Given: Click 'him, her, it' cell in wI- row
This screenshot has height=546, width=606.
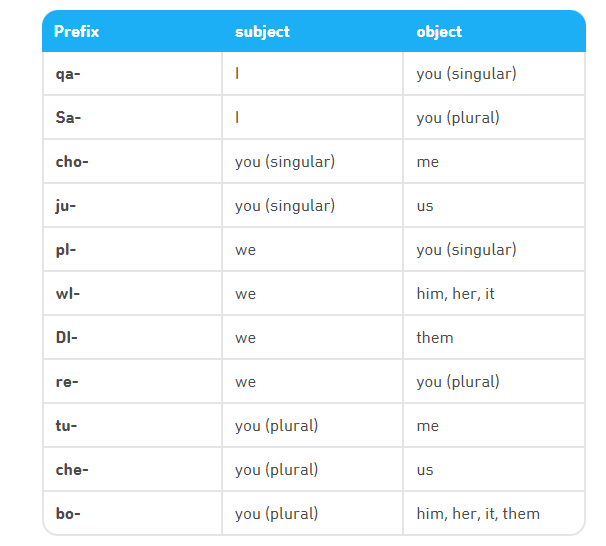Looking at the screenshot, I should tap(455, 294).
